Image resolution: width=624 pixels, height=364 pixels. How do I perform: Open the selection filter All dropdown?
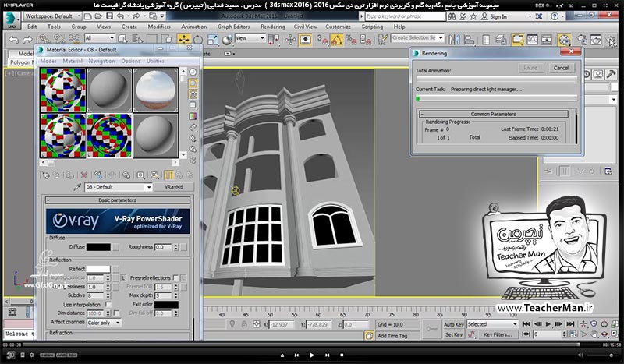tap(100, 38)
